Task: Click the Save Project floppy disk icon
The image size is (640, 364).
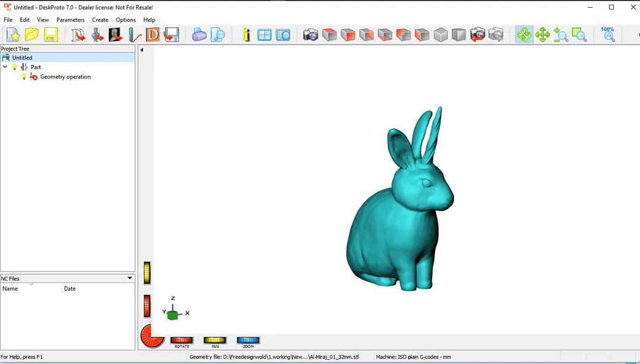Action: click(50, 35)
